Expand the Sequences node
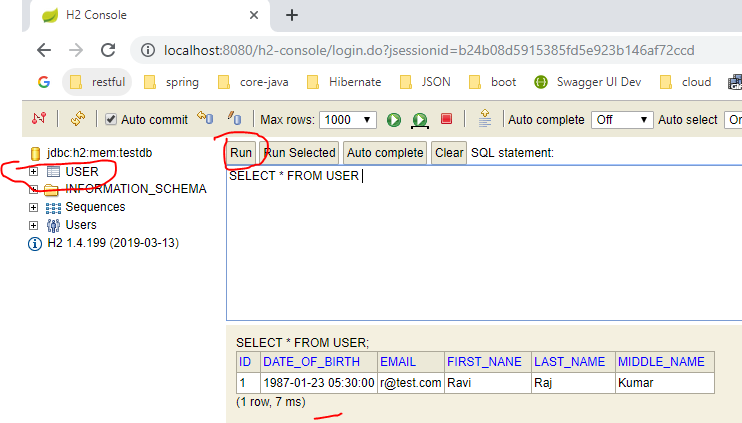The height and width of the screenshot is (423, 742). tap(33, 207)
